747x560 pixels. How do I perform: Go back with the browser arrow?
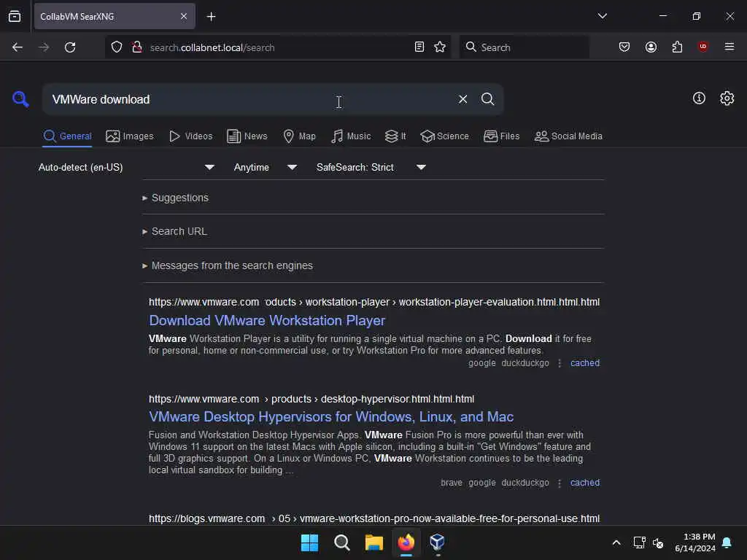click(x=18, y=47)
